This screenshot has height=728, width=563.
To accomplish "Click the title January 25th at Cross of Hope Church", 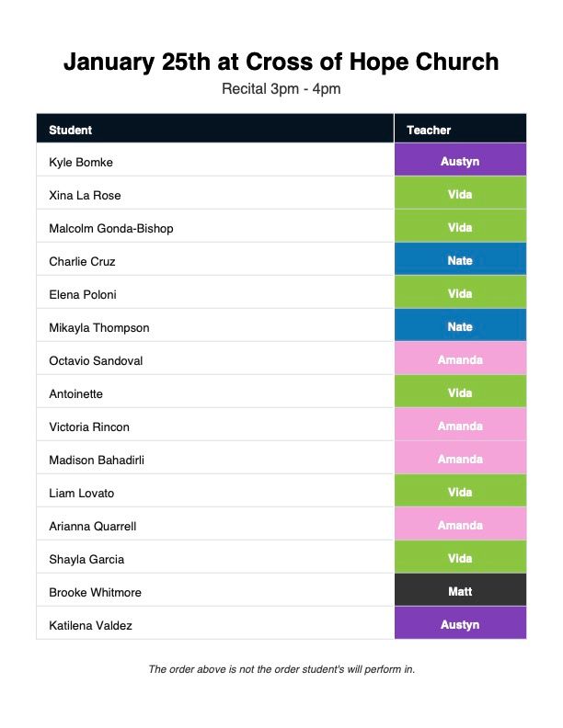I will [x=281, y=62].
